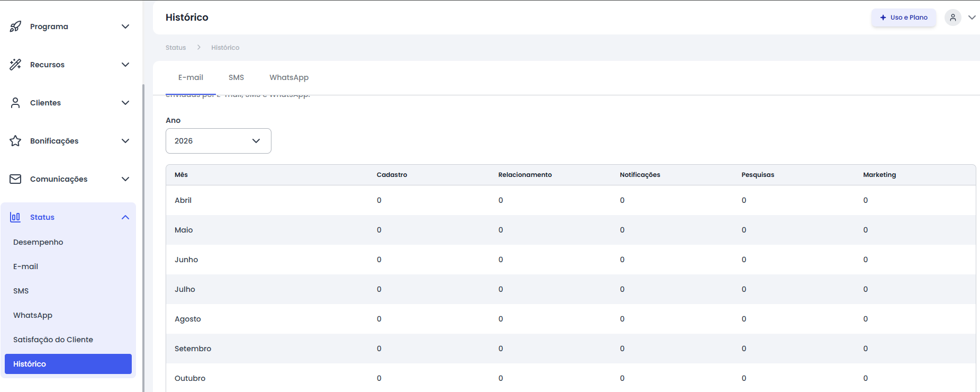
Task: Open the user profile avatar icon
Action: (953, 17)
